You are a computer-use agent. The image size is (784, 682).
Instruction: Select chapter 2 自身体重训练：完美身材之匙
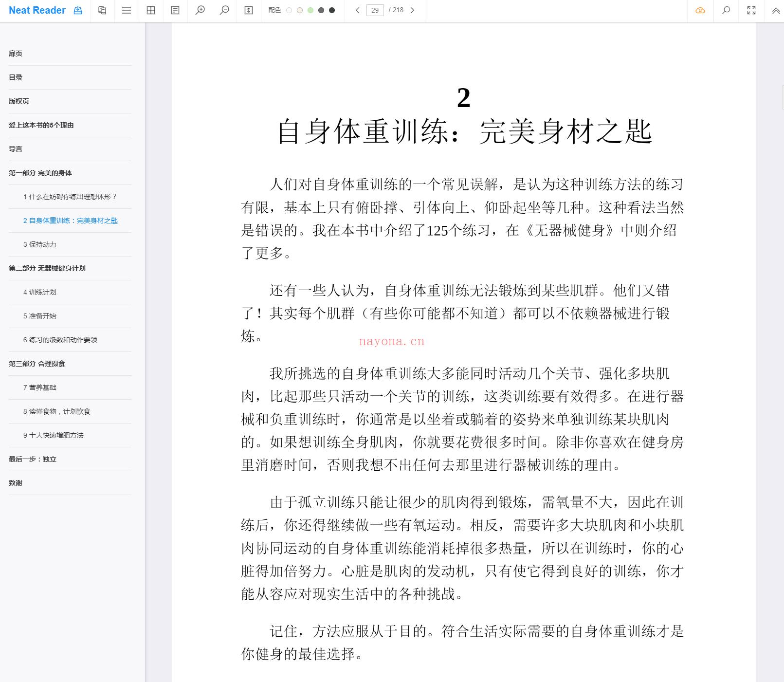(x=70, y=221)
